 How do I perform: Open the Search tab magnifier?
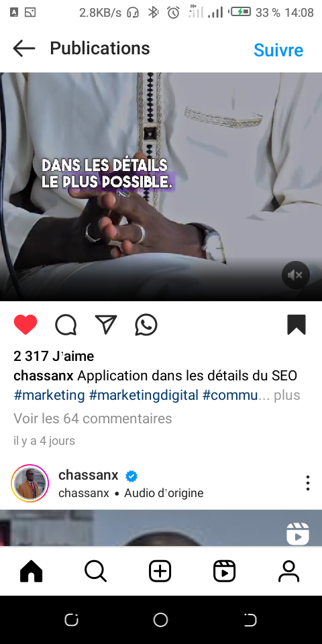pos(96,571)
